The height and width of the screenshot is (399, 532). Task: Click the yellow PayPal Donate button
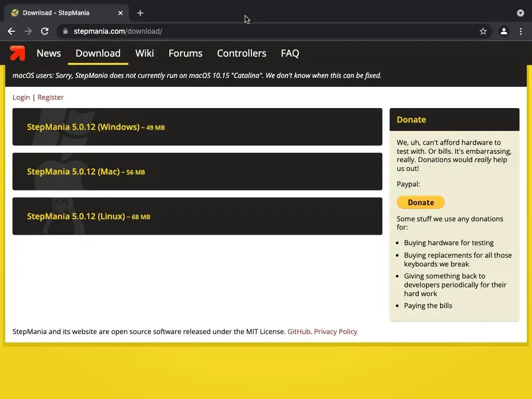coord(421,202)
